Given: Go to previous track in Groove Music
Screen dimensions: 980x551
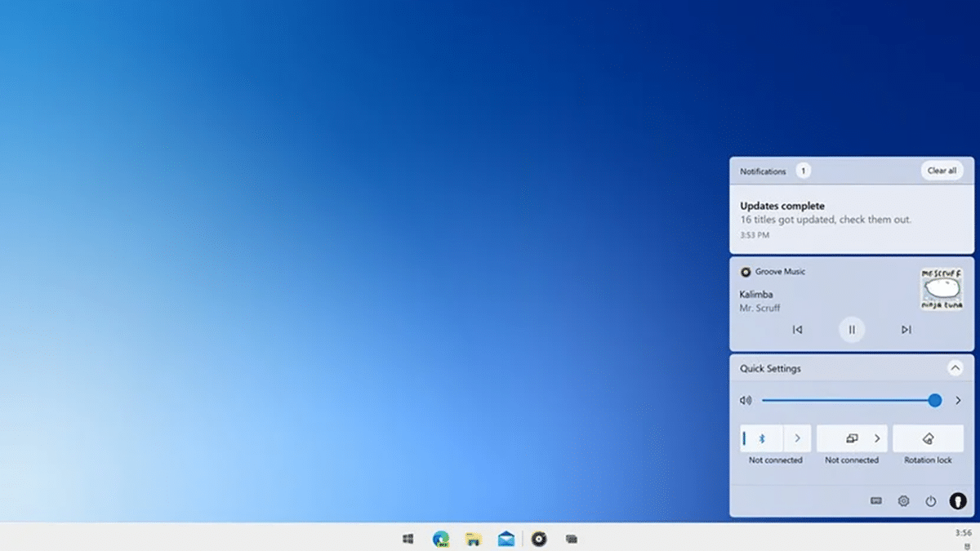Looking at the screenshot, I should click(798, 329).
